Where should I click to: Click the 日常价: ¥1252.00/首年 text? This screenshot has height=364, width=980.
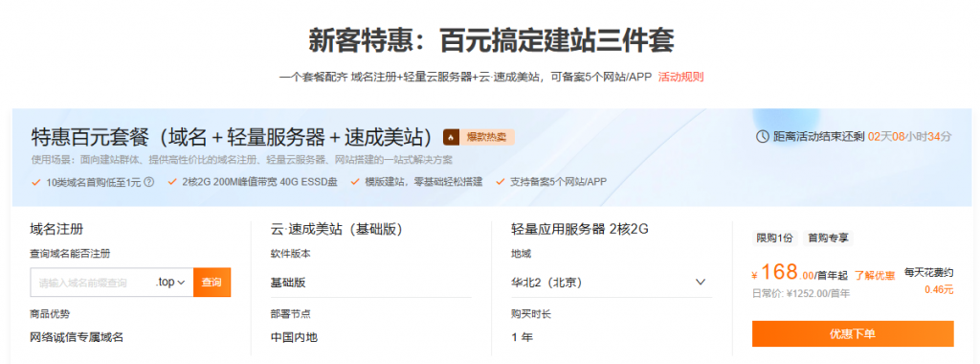801,293
